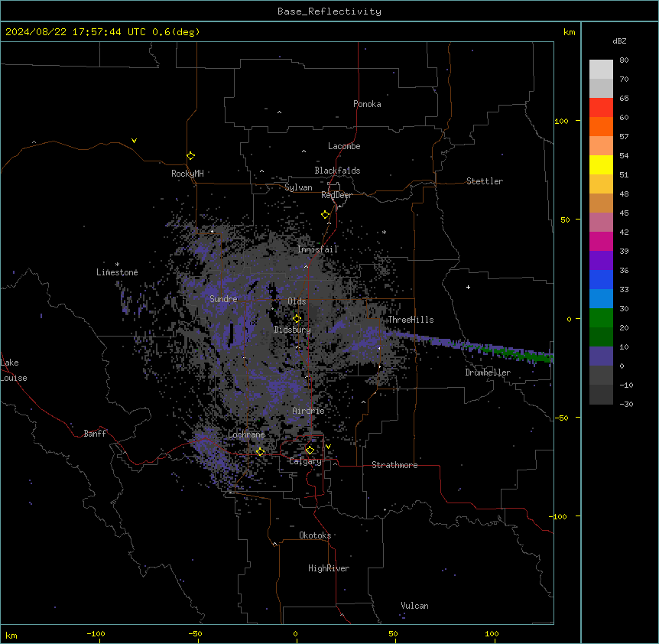Click the Lacombe label
The height and width of the screenshot is (644, 659).
click(344, 146)
